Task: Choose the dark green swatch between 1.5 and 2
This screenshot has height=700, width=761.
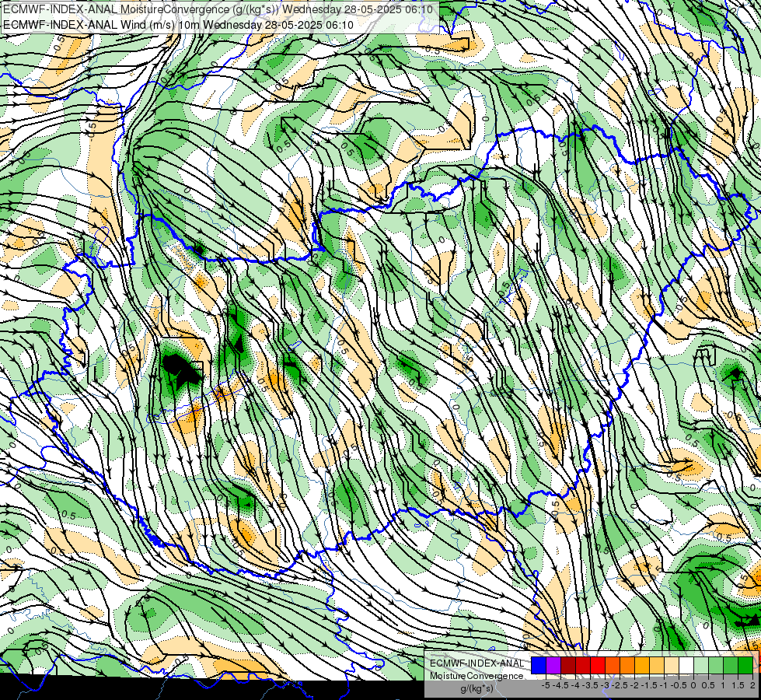Action: tap(745, 666)
